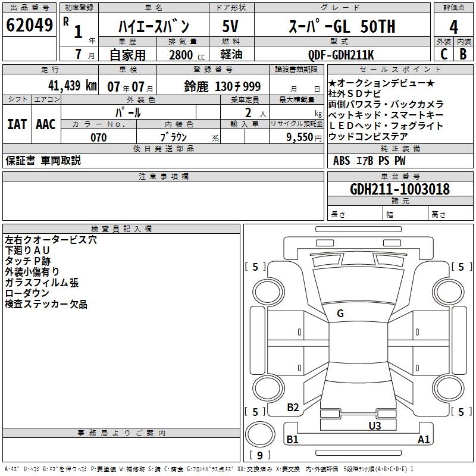Click inspector note 下廻りAU

click(x=27, y=250)
